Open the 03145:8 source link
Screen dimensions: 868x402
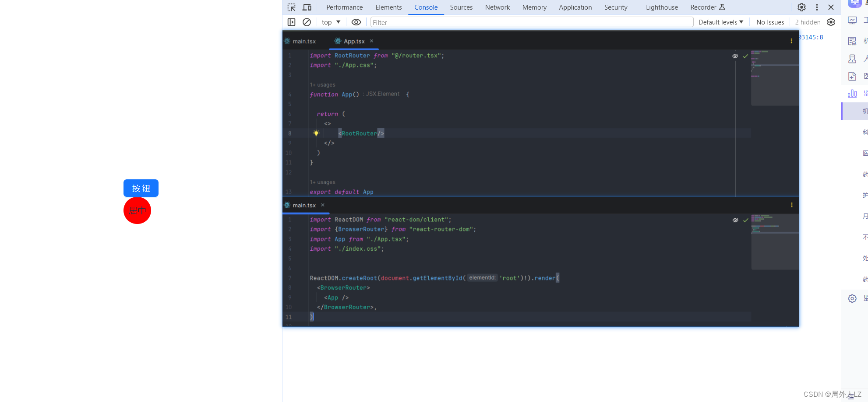[811, 37]
